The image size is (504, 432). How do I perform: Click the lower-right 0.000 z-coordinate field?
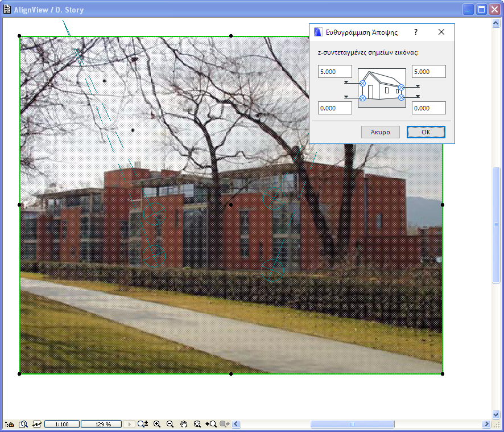tap(429, 108)
